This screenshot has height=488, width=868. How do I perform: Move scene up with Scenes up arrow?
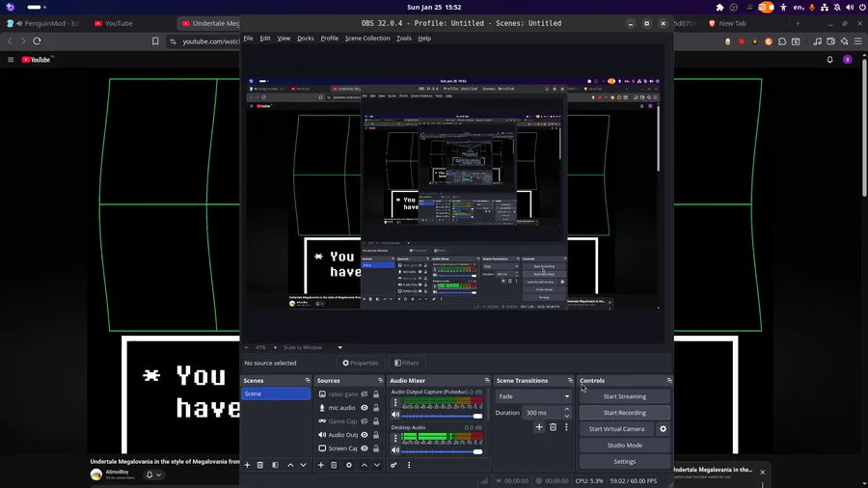click(x=290, y=465)
